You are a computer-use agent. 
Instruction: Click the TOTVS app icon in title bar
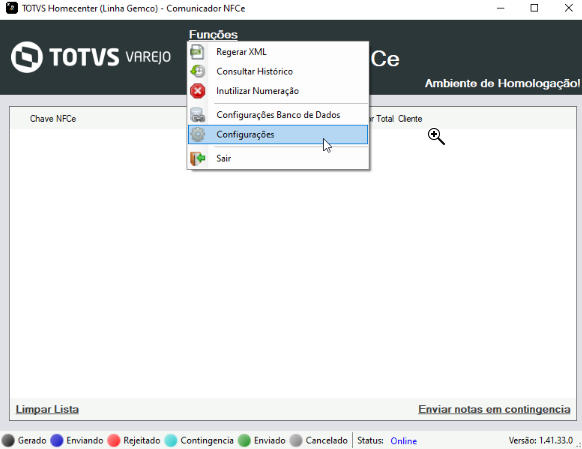click(12, 8)
